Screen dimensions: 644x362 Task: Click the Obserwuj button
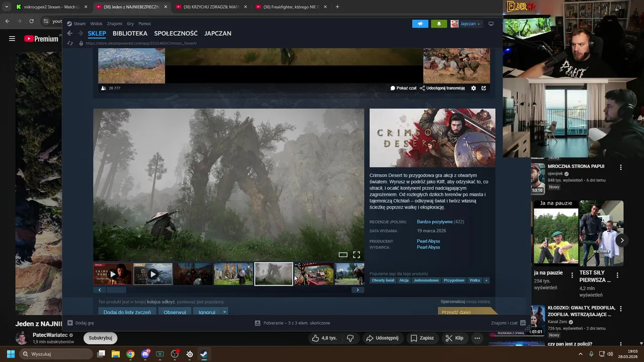tap(175, 312)
